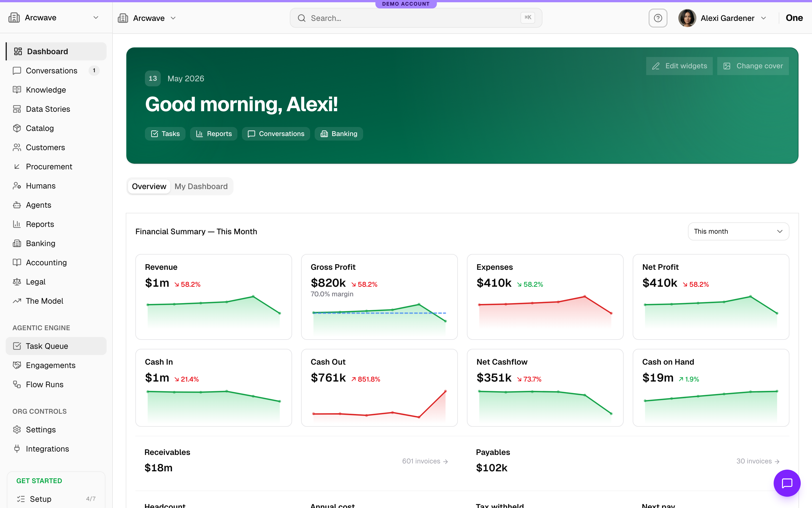Screen dimensions: 812x508
Task: Switch to the Overview tab
Action: [149, 186]
